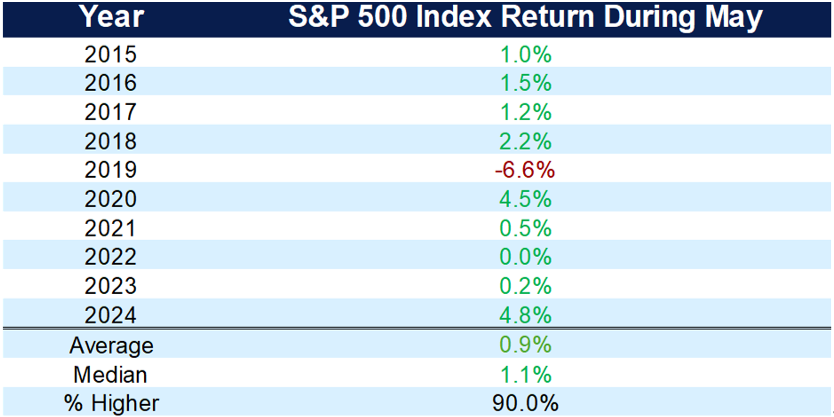Click the 2023 year cell

(x=109, y=286)
